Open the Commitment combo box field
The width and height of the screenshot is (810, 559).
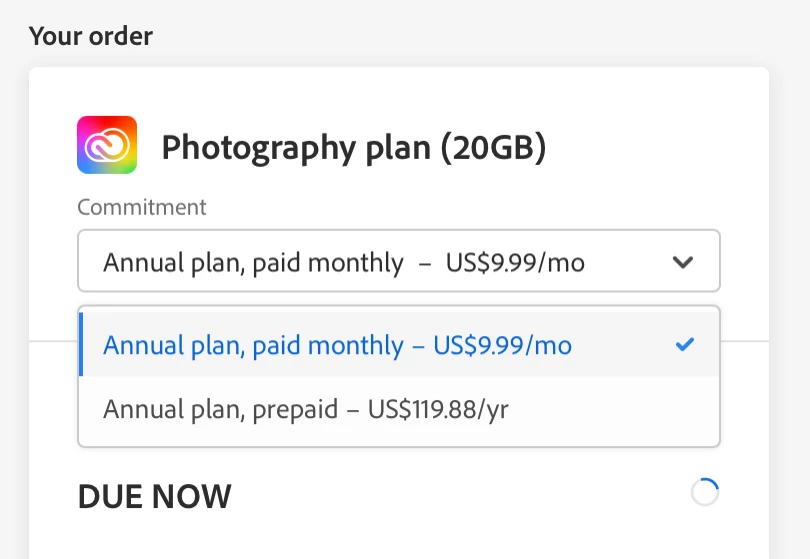[398, 262]
